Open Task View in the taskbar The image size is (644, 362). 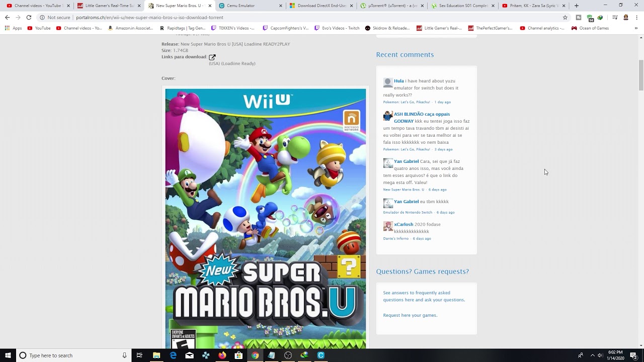(140, 355)
